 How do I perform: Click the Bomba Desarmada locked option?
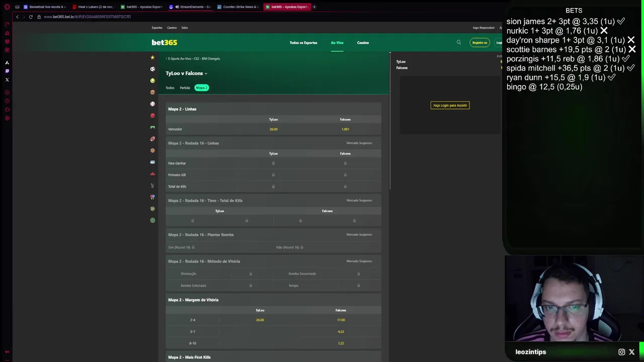327,274
